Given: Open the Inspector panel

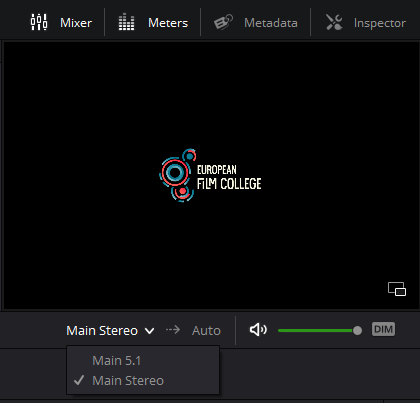Looking at the screenshot, I should point(366,23).
